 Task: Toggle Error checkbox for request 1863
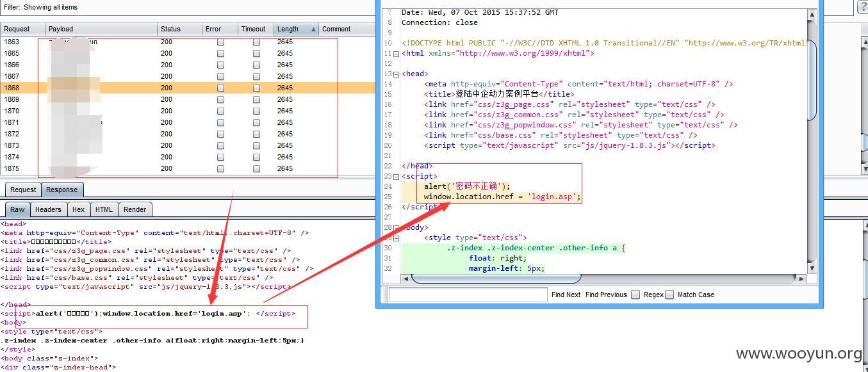pyautogui.click(x=220, y=42)
